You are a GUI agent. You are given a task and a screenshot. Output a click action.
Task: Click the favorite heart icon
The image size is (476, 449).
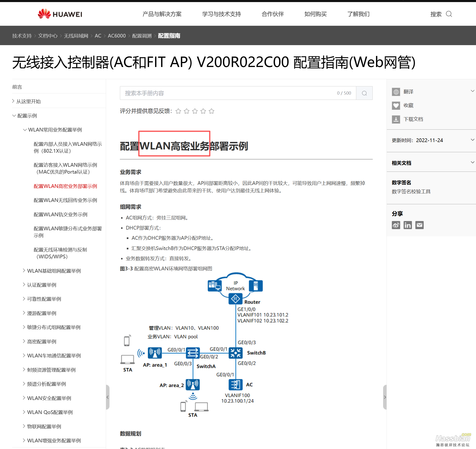pyautogui.click(x=396, y=105)
